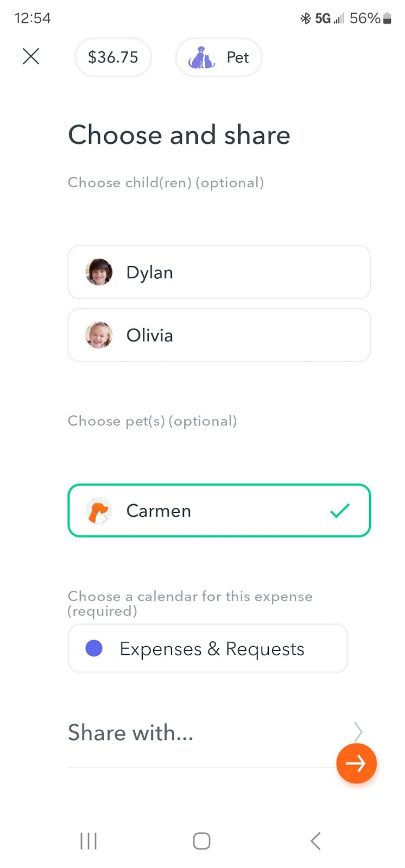Expand Share with chevron arrow

point(358,731)
